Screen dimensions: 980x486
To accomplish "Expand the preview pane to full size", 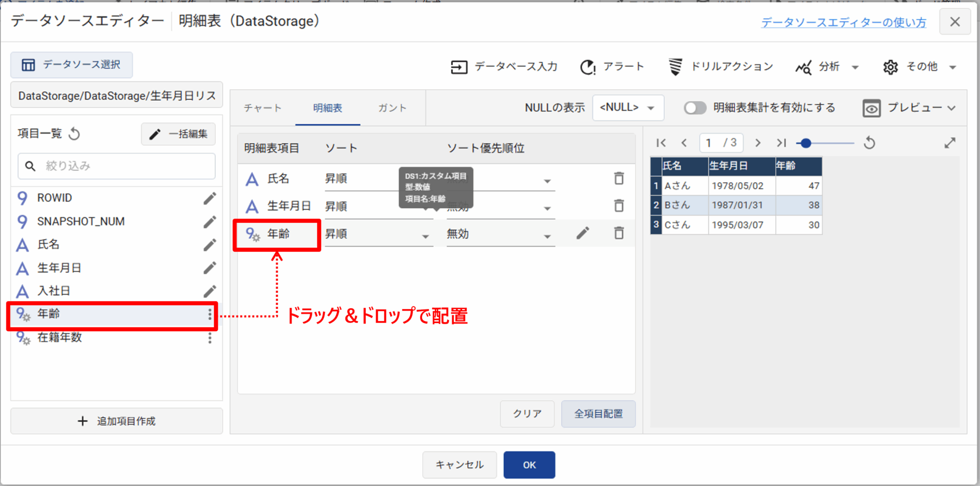I will click(x=949, y=143).
